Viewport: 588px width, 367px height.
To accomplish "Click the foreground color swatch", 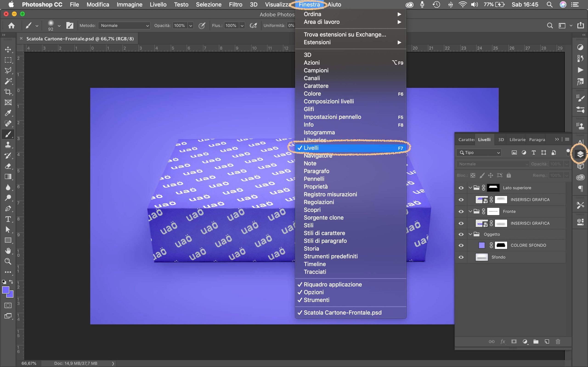I will 5,290.
